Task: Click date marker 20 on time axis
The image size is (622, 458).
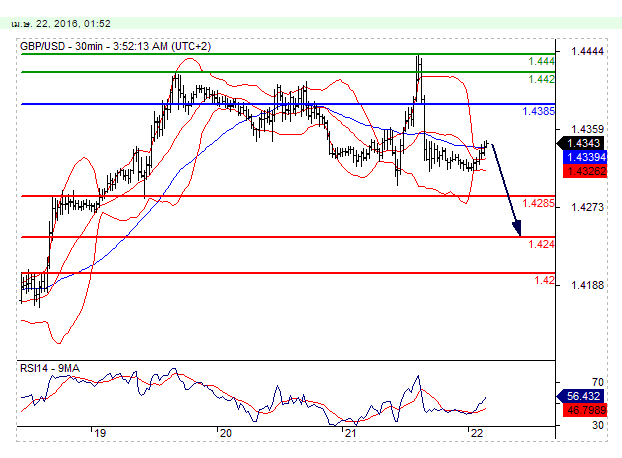Action: [225, 434]
